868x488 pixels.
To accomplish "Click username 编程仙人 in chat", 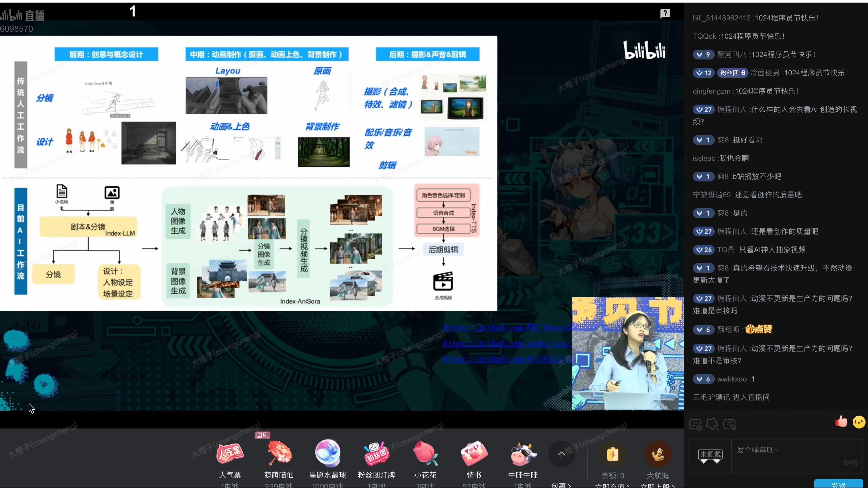I will click(x=732, y=109).
